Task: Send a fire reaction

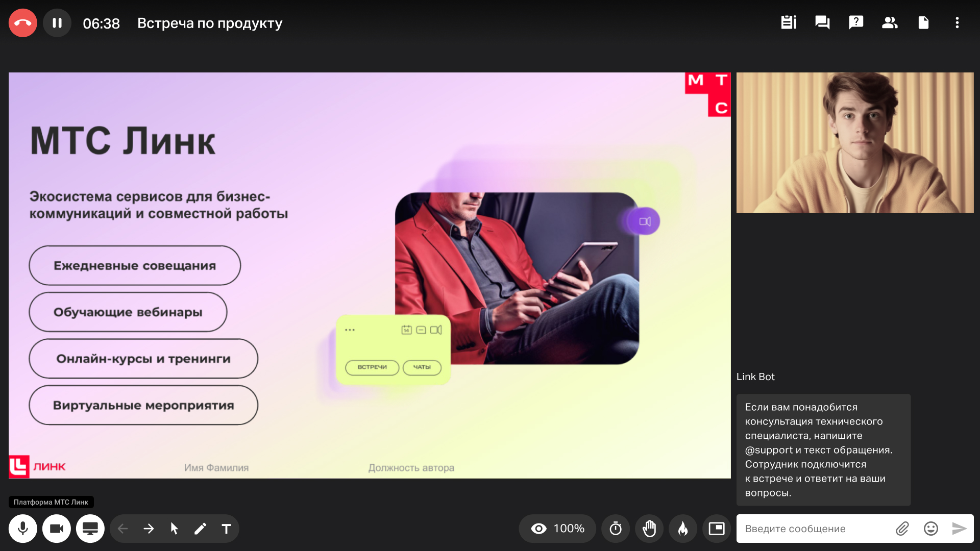Action: click(x=683, y=529)
